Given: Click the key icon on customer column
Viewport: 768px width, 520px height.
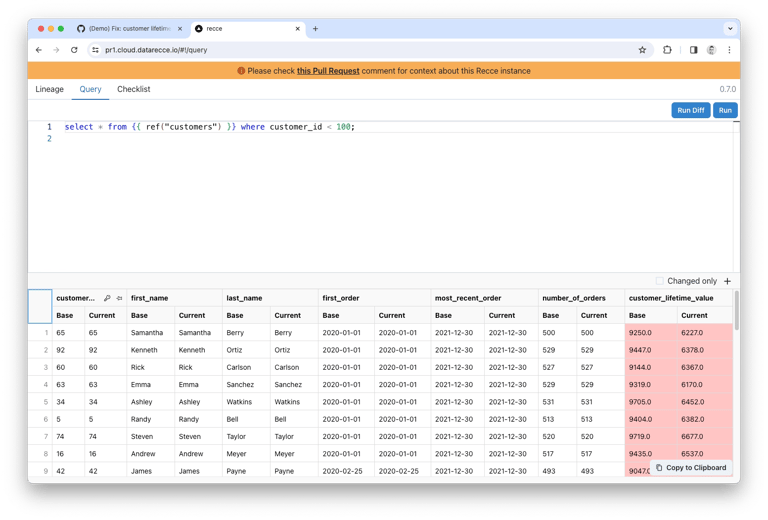Looking at the screenshot, I should coord(107,298).
